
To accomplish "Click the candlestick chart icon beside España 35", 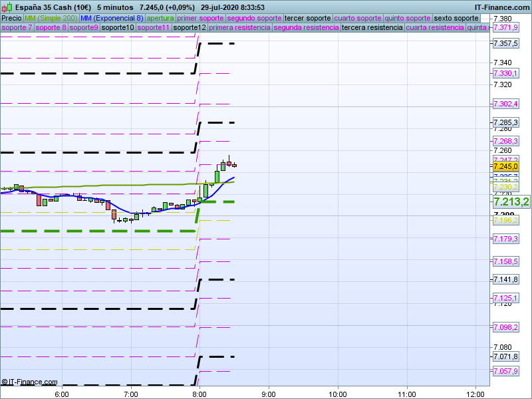I will 6,7.
